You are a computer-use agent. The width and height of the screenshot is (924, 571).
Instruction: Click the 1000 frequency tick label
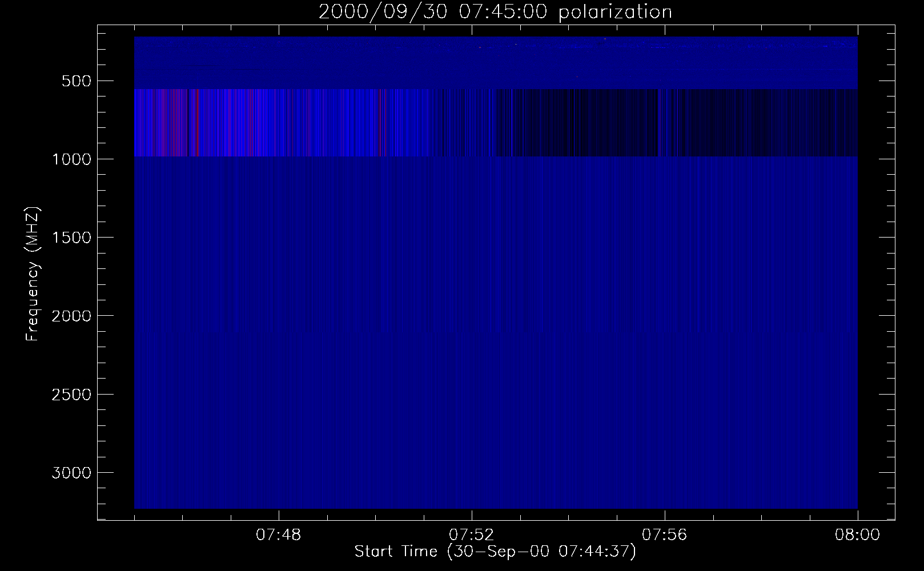[x=71, y=159]
